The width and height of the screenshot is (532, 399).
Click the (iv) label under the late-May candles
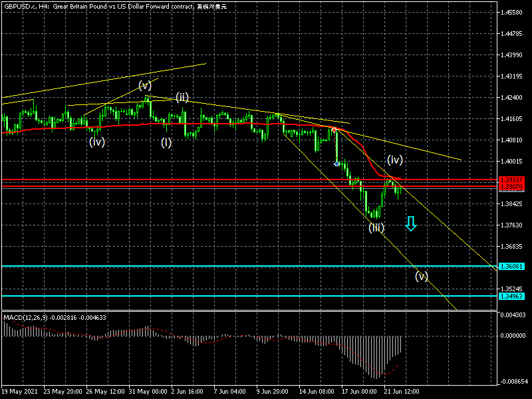click(97, 142)
